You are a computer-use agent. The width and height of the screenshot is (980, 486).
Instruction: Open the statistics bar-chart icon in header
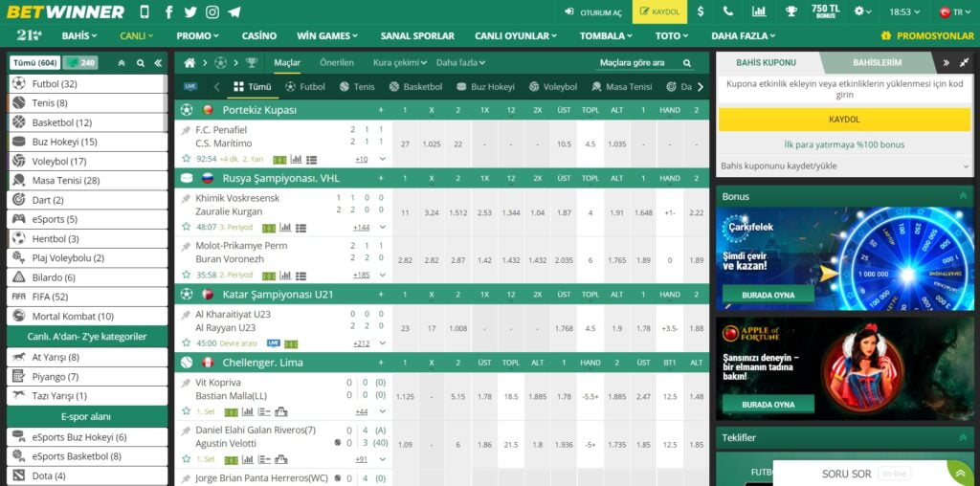759,11
